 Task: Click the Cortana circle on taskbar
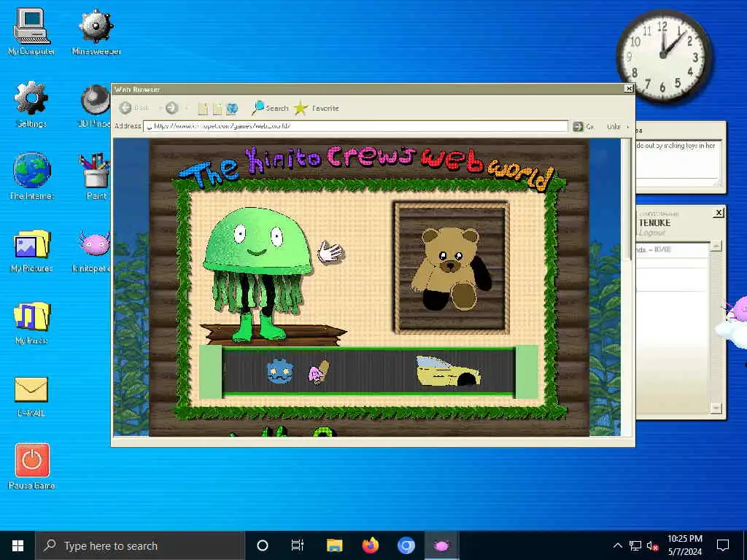[263, 545]
